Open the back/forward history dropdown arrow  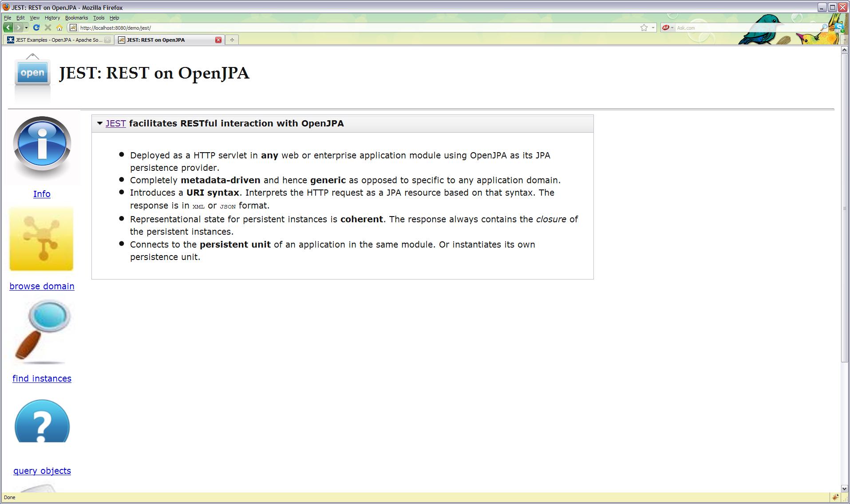tap(26, 28)
